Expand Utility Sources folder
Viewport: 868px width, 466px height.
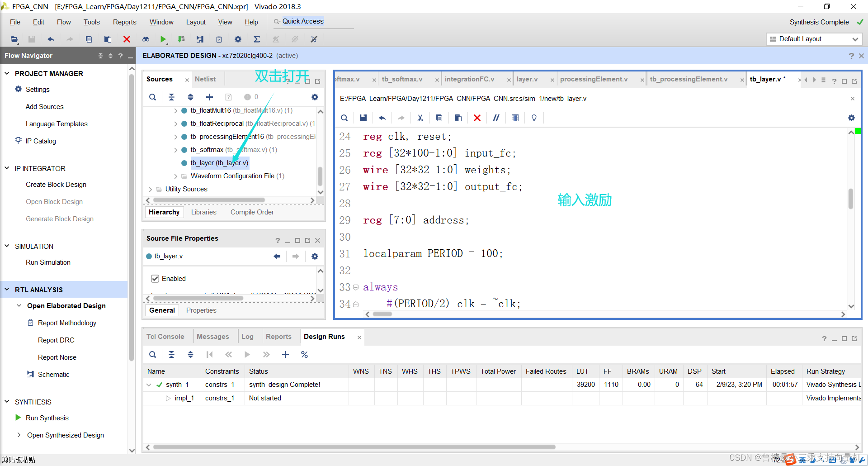tap(150, 189)
